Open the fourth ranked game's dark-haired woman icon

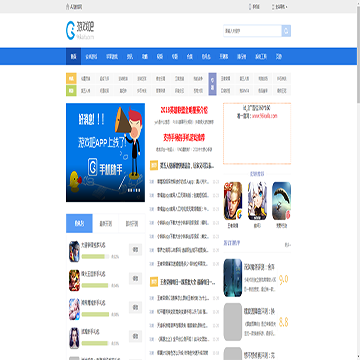click(x=74, y=338)
